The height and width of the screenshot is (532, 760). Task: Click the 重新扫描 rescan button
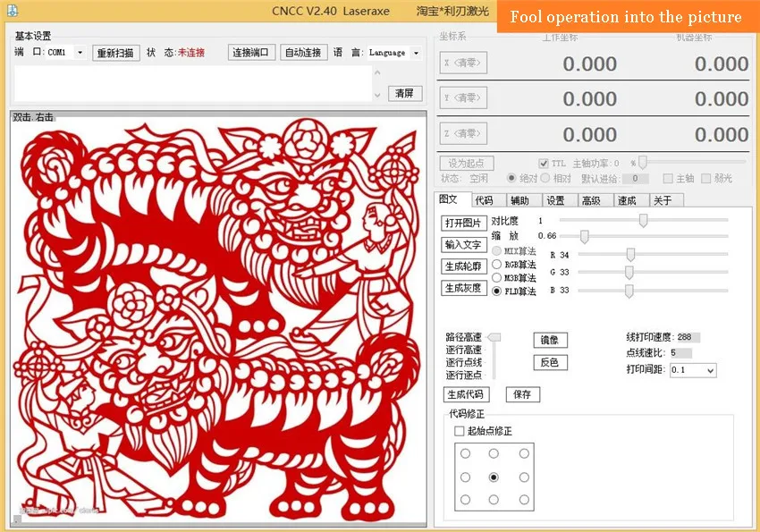point(115,53)
